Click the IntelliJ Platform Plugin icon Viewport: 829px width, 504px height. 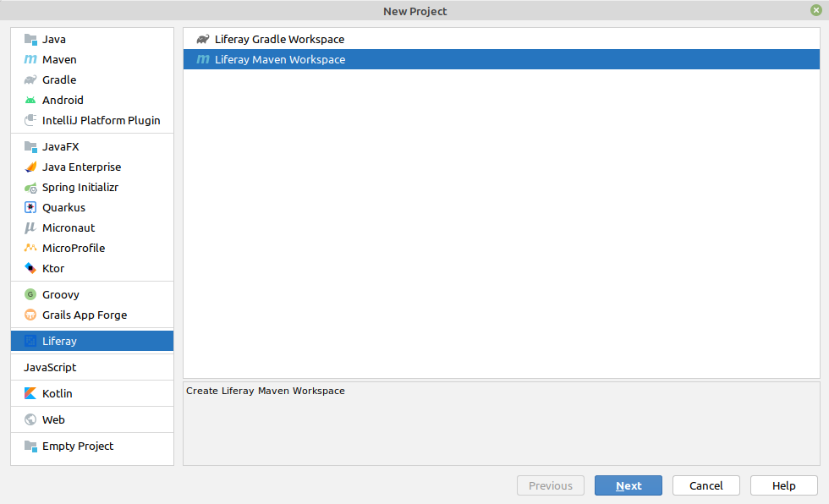(x=30, y=120)
